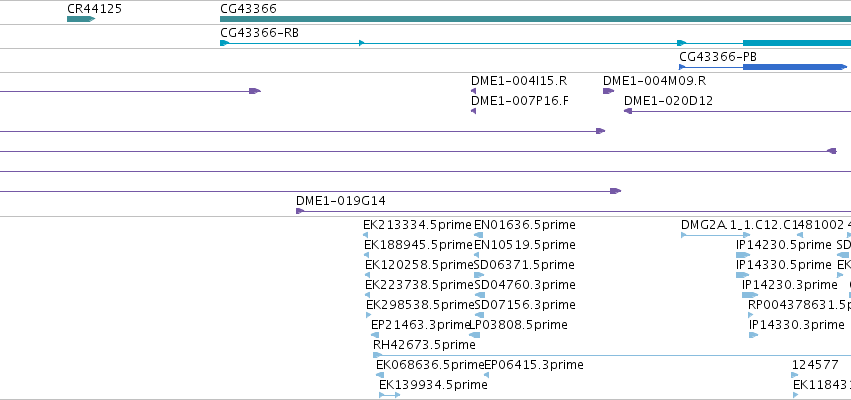Click the IP14330.3prime feature marker
Screen dimensions: 851x400
click(x=753, y=335)
